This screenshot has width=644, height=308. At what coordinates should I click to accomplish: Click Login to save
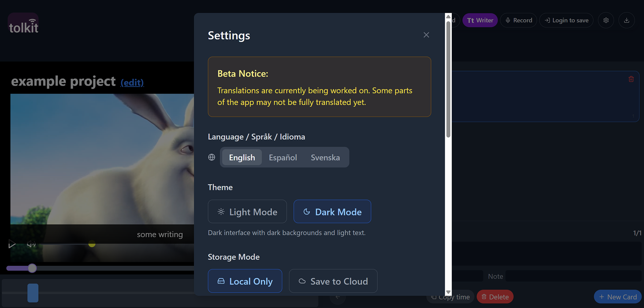[566, 20]
